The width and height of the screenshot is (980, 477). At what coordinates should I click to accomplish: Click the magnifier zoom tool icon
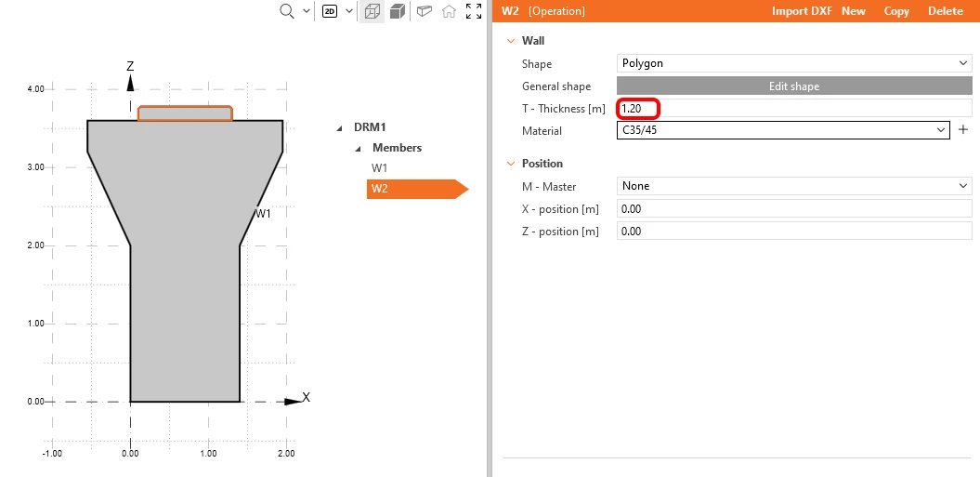[x=287, y=11]
